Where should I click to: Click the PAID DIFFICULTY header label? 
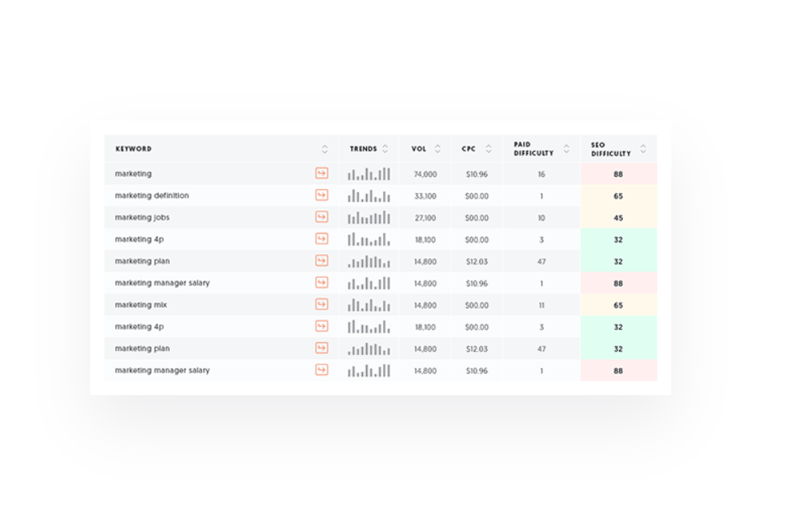point(534,149)
